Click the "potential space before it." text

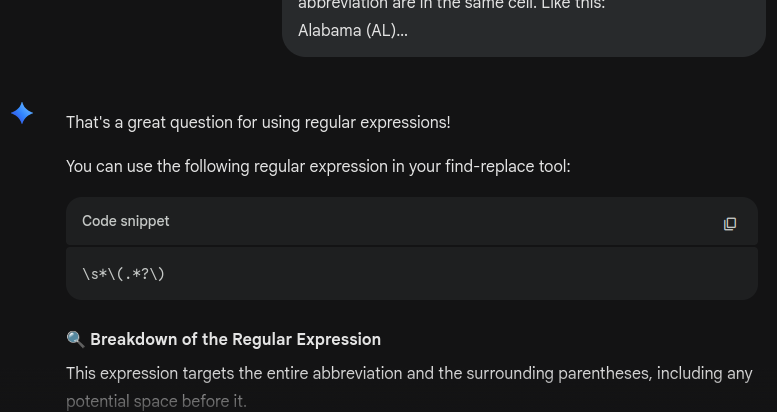[156, 402]
